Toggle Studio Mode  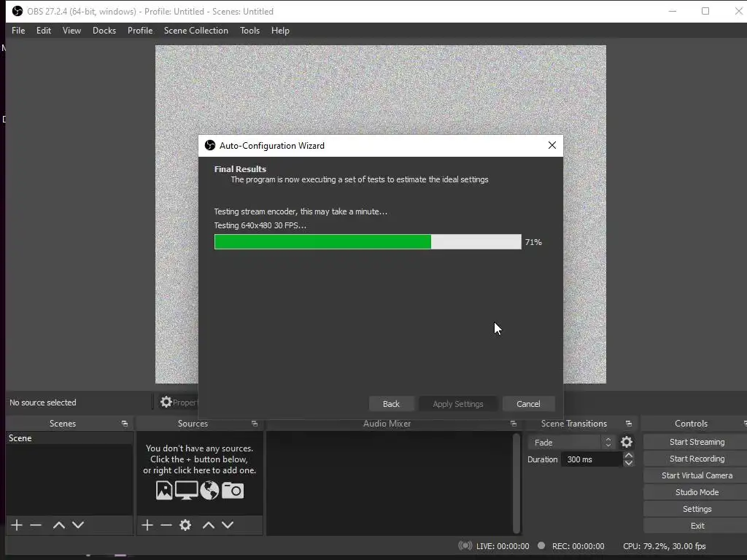coord(697,492)
